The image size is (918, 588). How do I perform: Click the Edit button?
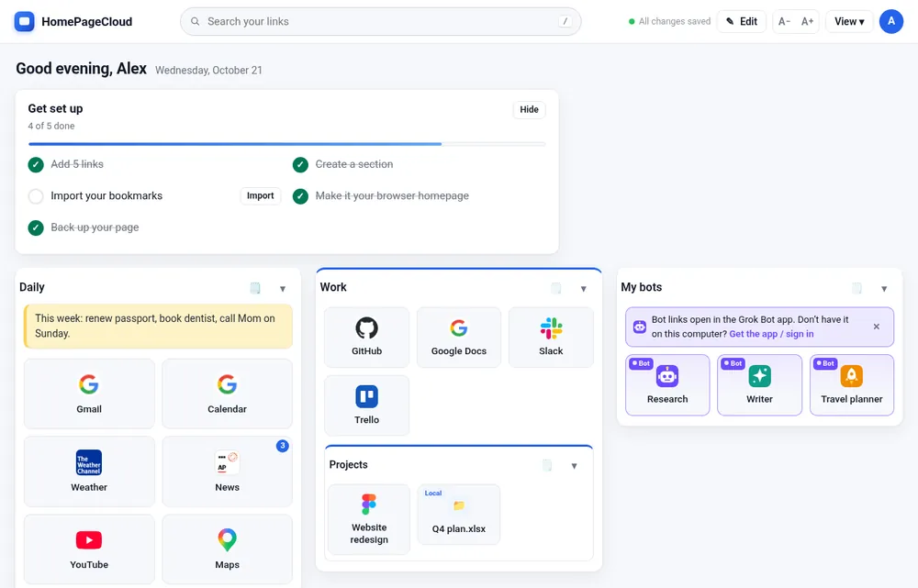[742, 22]
